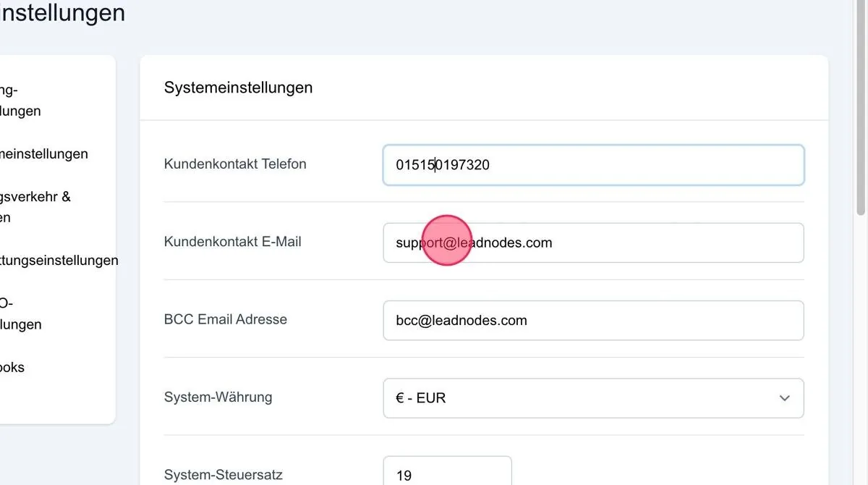Open the sidebar item starting with 'ng-'

(x=20, y=101)
